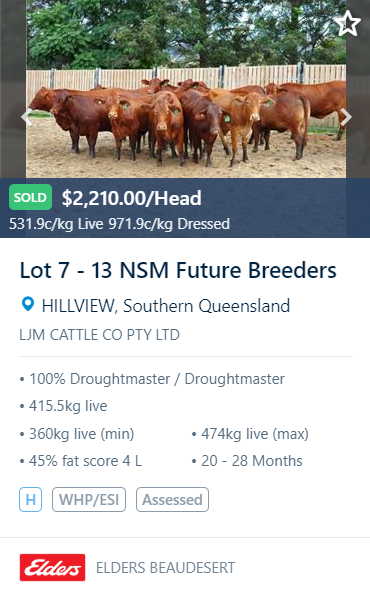Click the green SOLD badge
370x597 pixels.
point(30,197)
